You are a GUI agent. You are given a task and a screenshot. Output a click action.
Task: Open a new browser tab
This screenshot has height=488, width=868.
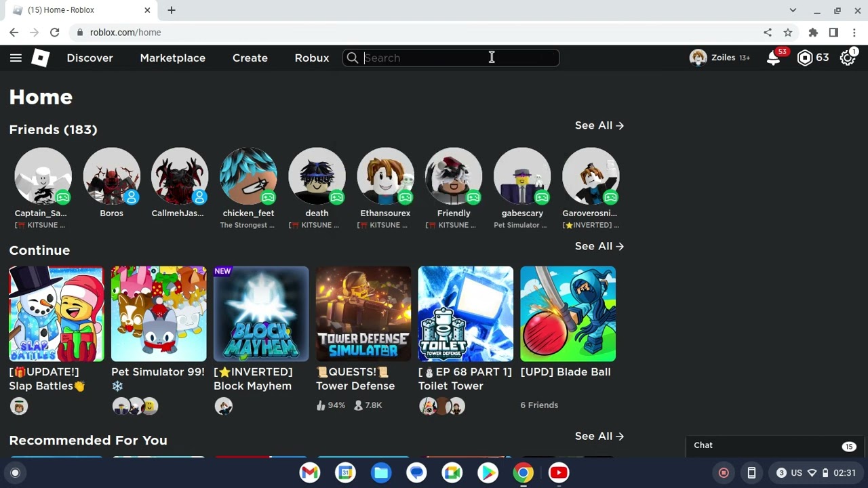point(172,10)
